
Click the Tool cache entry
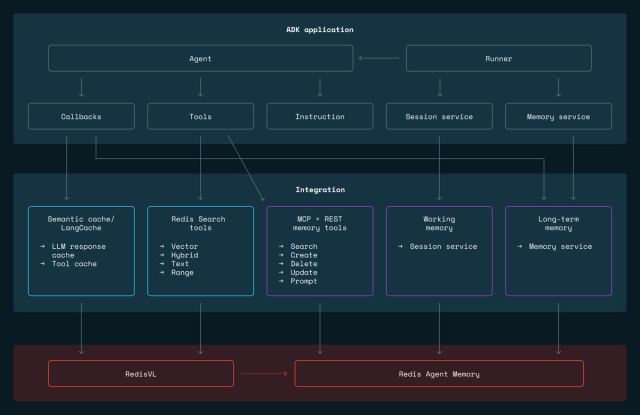pyautogui.click(x=74, y=264)
